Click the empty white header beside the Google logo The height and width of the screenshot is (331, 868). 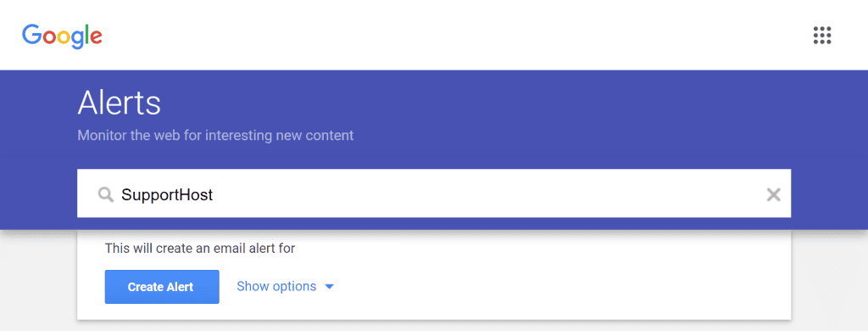(x=442, y=35)
